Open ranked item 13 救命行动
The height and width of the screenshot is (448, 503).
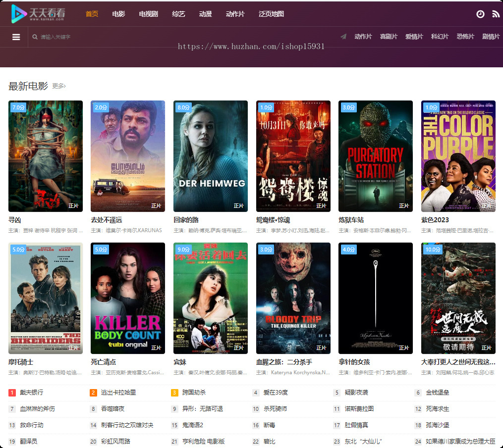(x=31, y=425)
